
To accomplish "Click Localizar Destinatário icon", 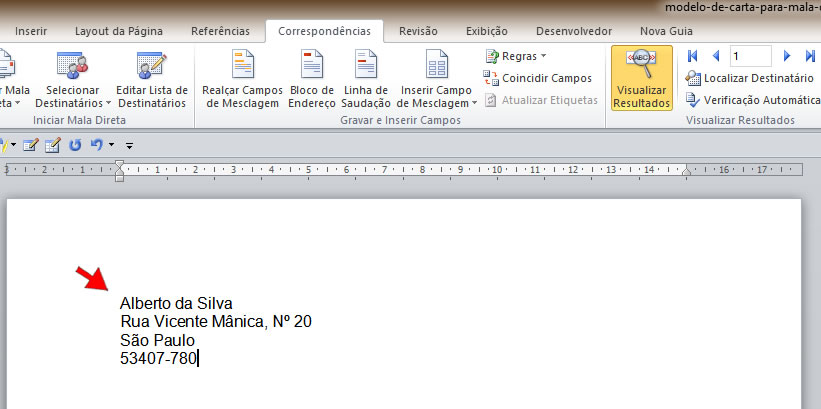I will point(693,79).
